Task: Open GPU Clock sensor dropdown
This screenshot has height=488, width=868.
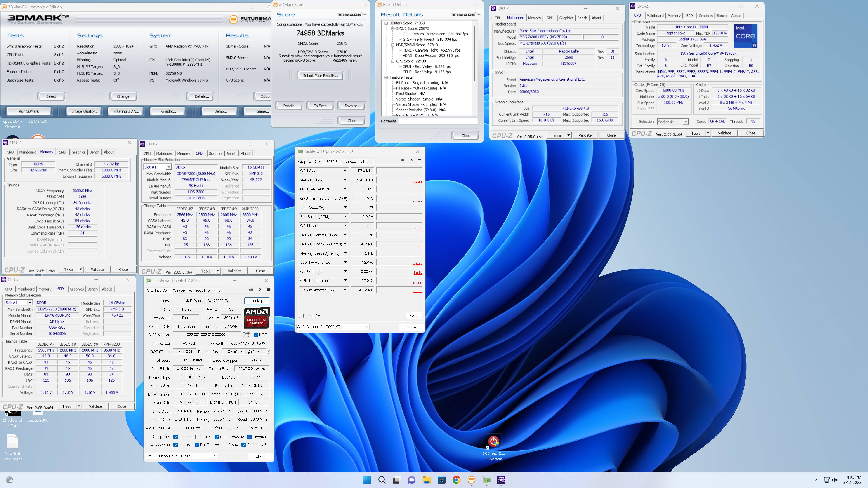Action: (x=345, y=171)
